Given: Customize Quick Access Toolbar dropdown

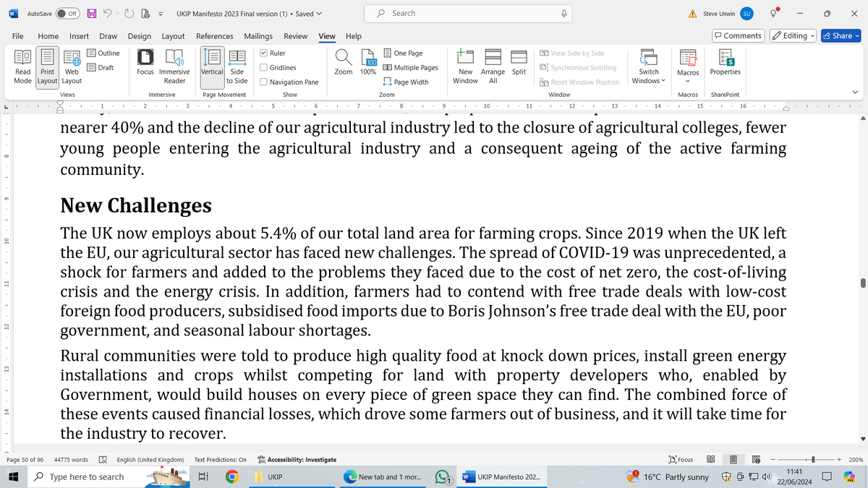Looking at the screenshot, I should (x=159, y=14).
